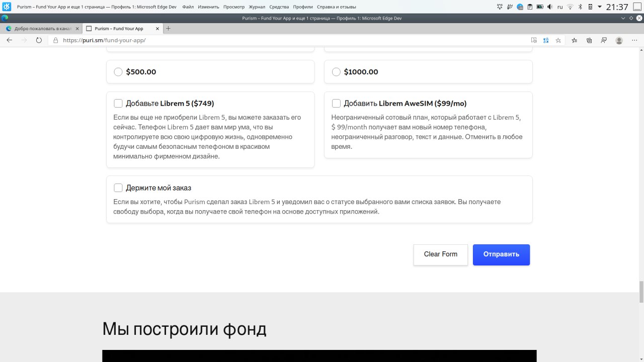Open Wi-Fi network settings

click(x=570, y=7)
